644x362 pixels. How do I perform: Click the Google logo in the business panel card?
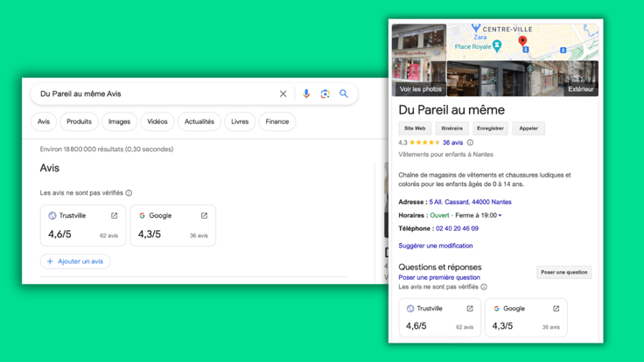point(496,309)
